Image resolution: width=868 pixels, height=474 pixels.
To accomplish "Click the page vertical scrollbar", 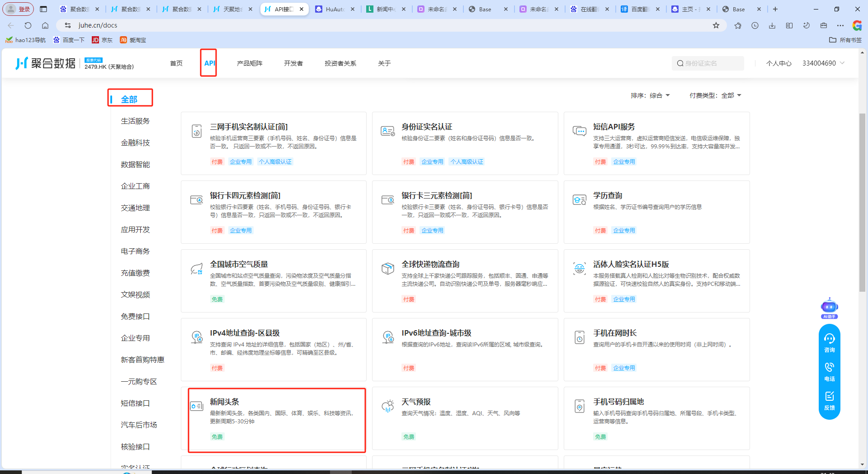I will [x=862, y=204].
